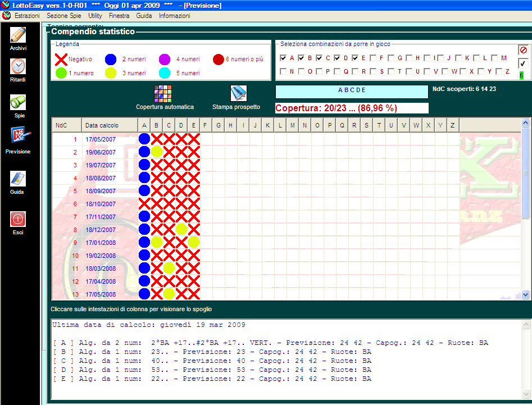
Task: Click column header B to view spoglio
Action: point(156,125)
